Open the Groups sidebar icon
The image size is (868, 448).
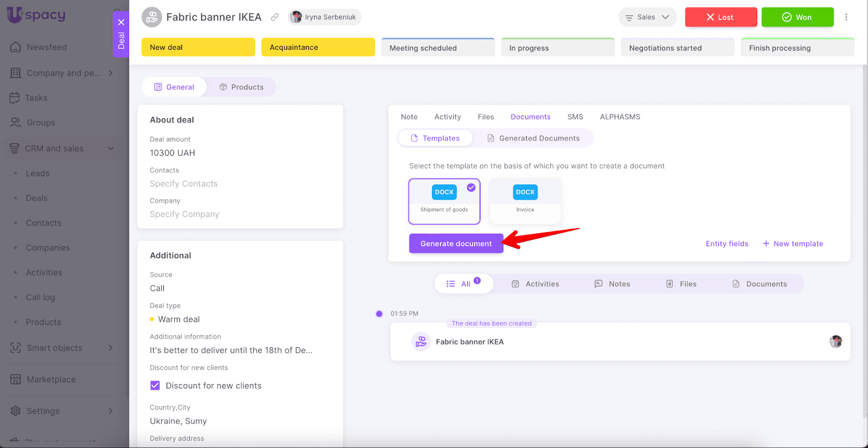16,123
